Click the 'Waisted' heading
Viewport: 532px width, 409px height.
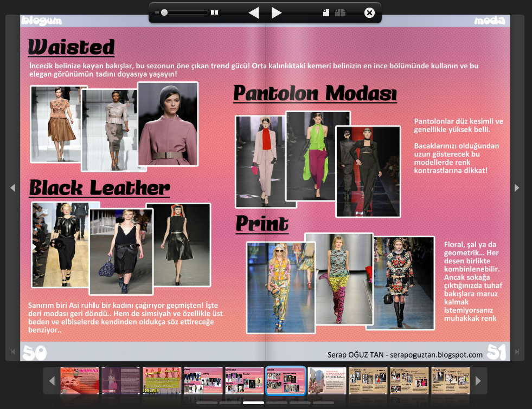click(71, 47)
